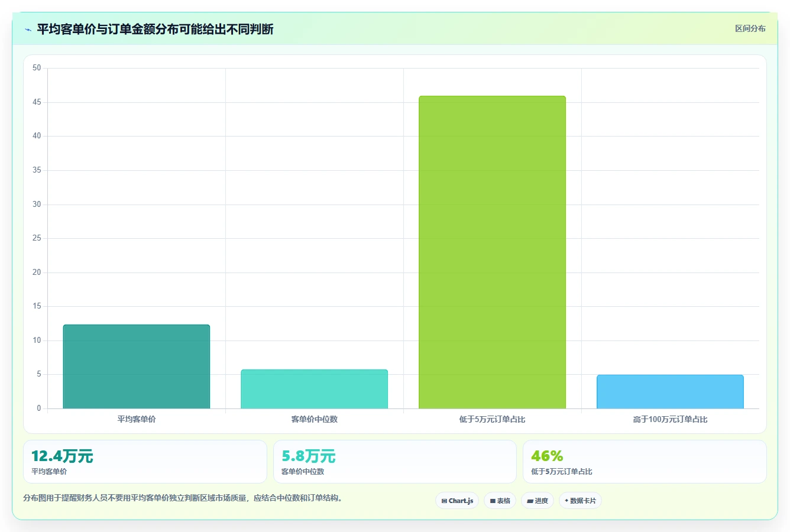
Task: Click the chart title 平均客单价与订单金额分布可能给出不同判断
Action: coord(156,30)
